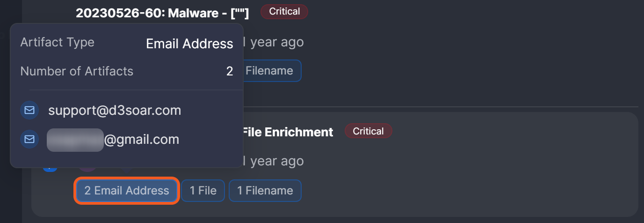
Task: Open the 1 Filename tag in File Enrichment
Action: tap(265, 191)
